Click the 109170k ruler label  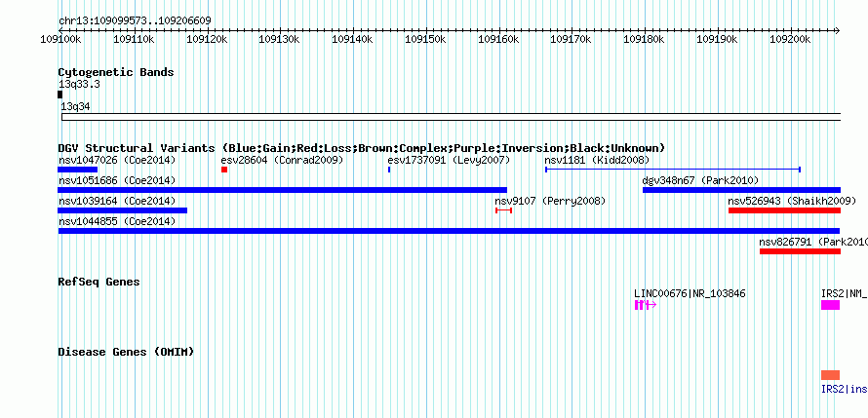pyautogui.click(x=572, y=39)
